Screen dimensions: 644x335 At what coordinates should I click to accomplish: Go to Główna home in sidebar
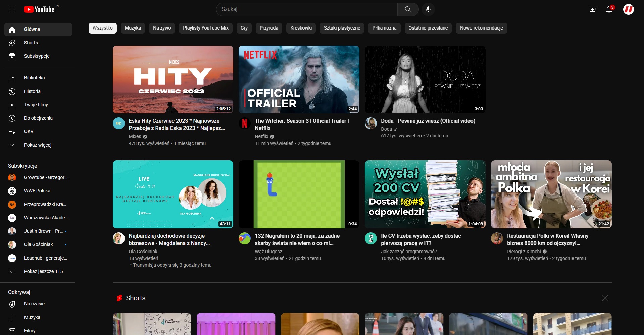pyautogui.click(x=38, y=30)
